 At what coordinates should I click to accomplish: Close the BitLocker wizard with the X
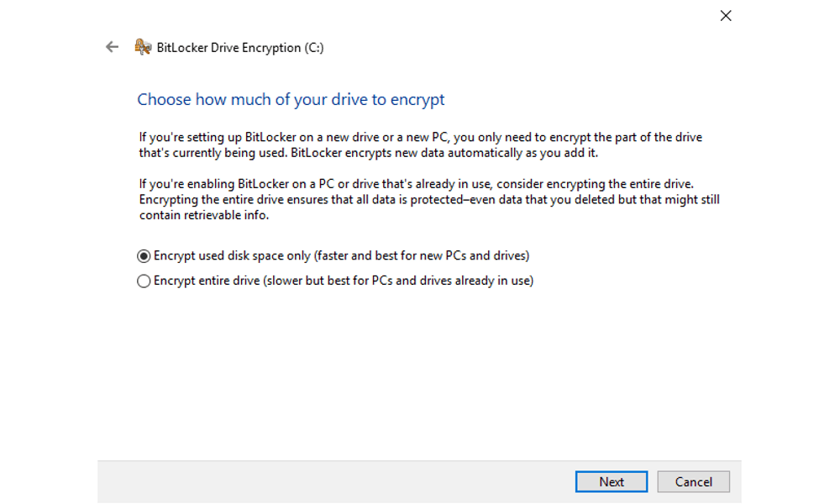(x=726, y=15)
